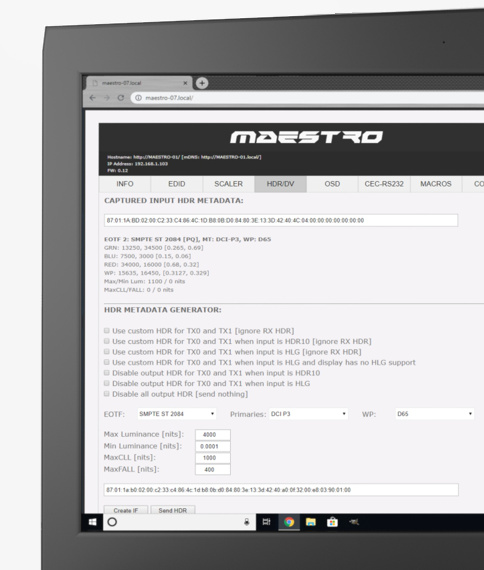This screenshot has height=570, width=484.
Task: Switch to the EDID tab
Action: click(177, 184)
